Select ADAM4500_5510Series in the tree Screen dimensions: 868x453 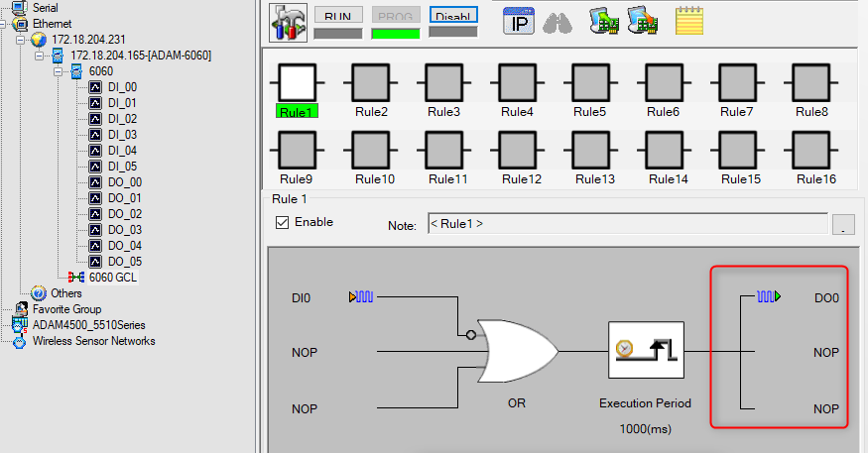pyautogui.click(x=88, y=325)
